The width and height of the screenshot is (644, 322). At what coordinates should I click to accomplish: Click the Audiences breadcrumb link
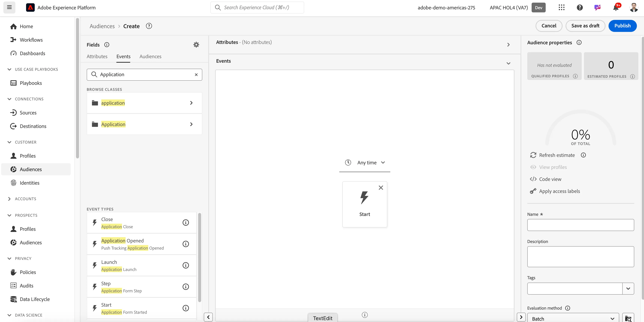pyautogui.click(x=102, y=26)
